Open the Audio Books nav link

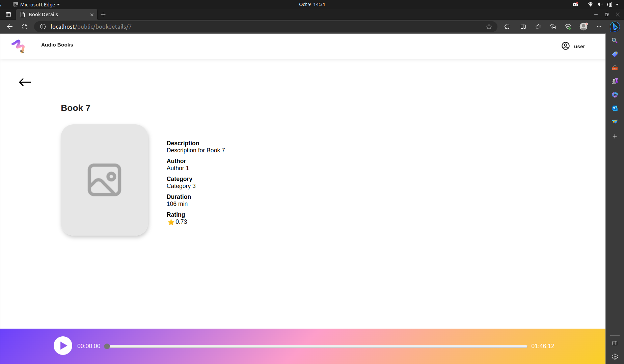57,45
